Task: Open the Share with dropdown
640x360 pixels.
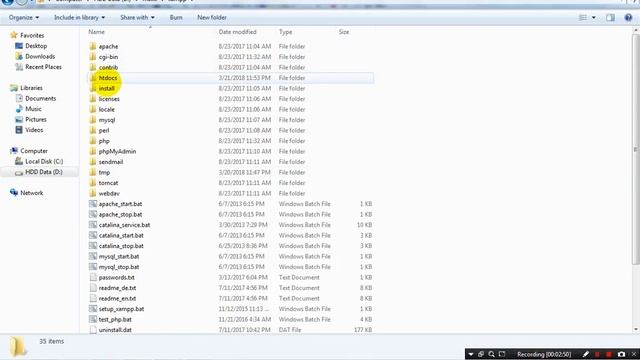Action: [137, 18]
